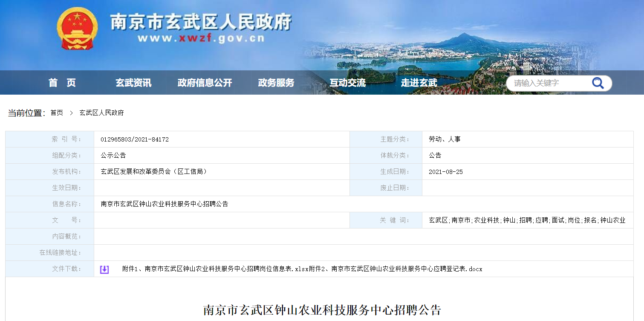Image resolution: width=644 pixels, height=321 pixels.
Task: Click the 组配分类 field label
Action: click(66, 156)
